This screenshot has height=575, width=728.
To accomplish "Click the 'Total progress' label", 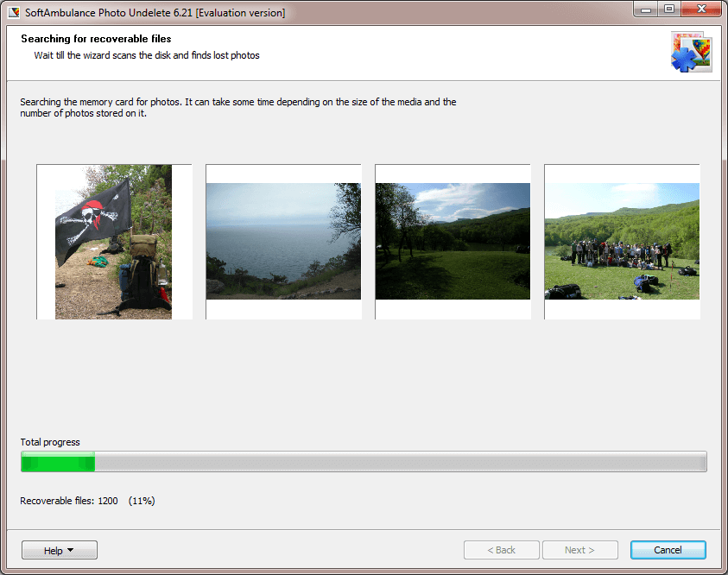I will tap(50, 442).
